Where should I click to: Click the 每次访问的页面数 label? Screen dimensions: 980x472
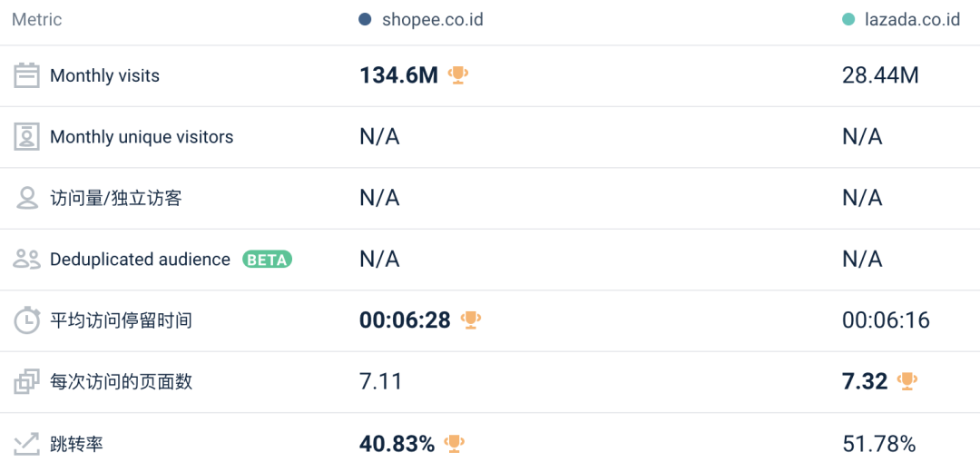tap(122, 382)
